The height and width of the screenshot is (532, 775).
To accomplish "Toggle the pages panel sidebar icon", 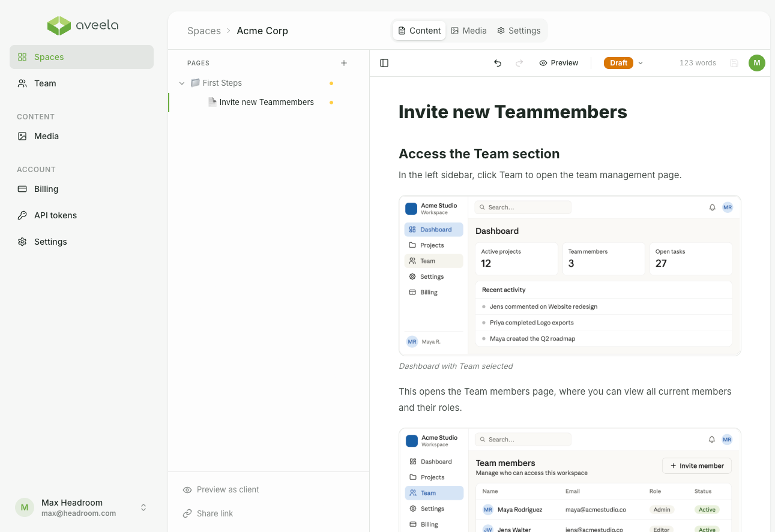I will [384, 63].
